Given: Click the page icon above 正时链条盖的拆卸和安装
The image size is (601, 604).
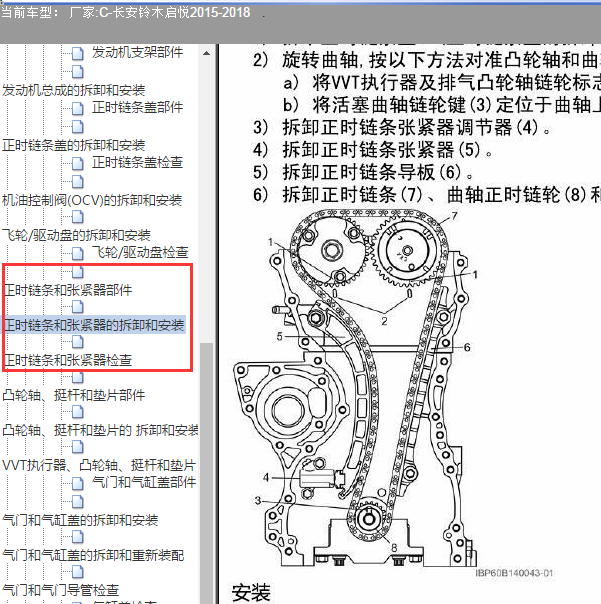Looking at the screenshot, I should click(77, 126).
